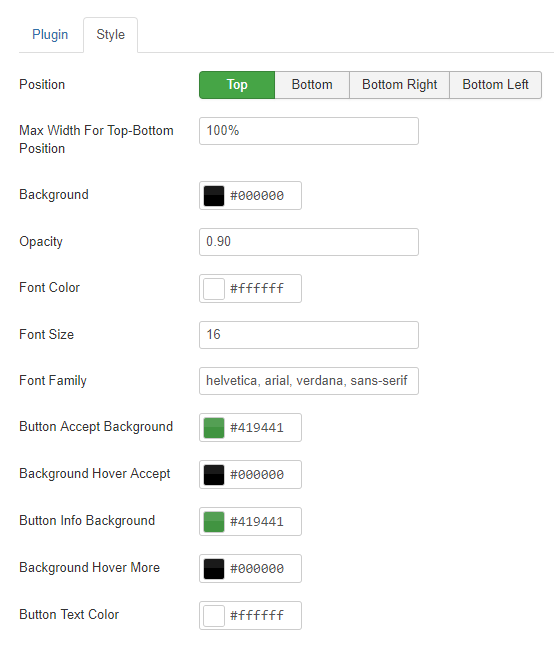Screen dimensions: 554x651
Task: Click the Max Width input field
Action: (x=309, y=131)
